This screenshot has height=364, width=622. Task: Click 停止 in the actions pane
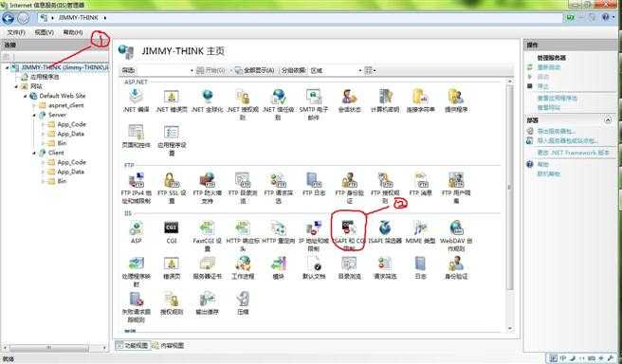pos(542,86)
